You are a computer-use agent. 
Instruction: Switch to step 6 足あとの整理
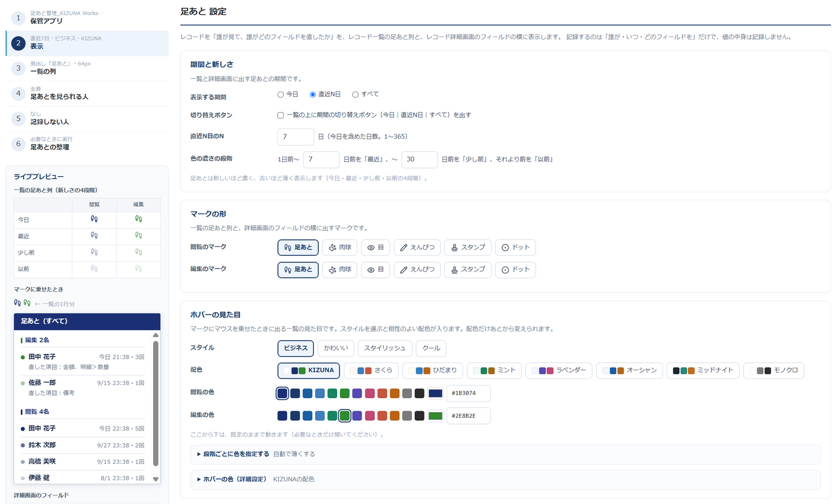point(87,143)
